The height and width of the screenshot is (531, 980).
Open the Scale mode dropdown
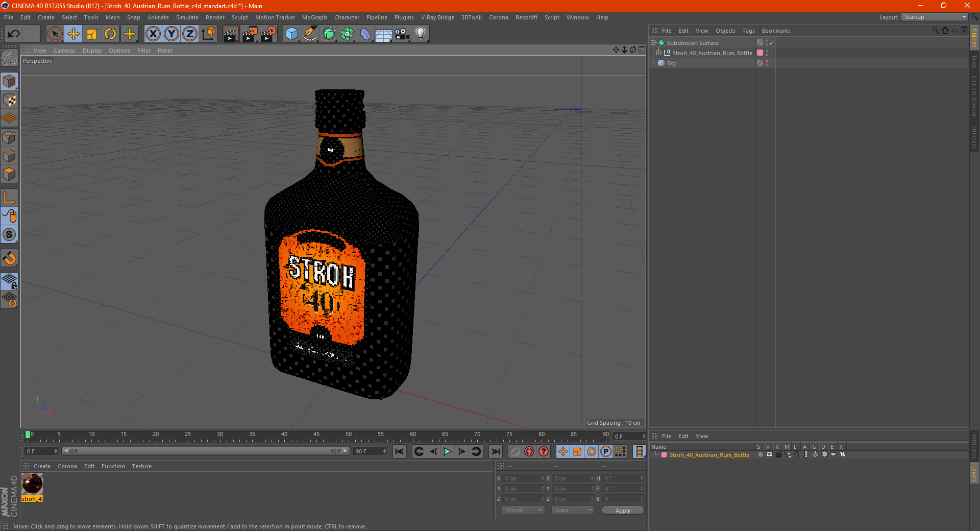tap(573, 510)
